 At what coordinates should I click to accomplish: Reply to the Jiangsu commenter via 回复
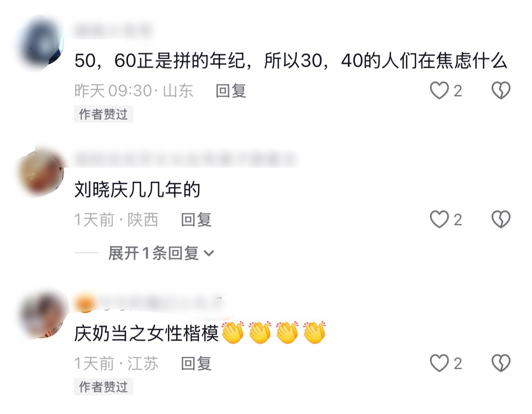196,364
